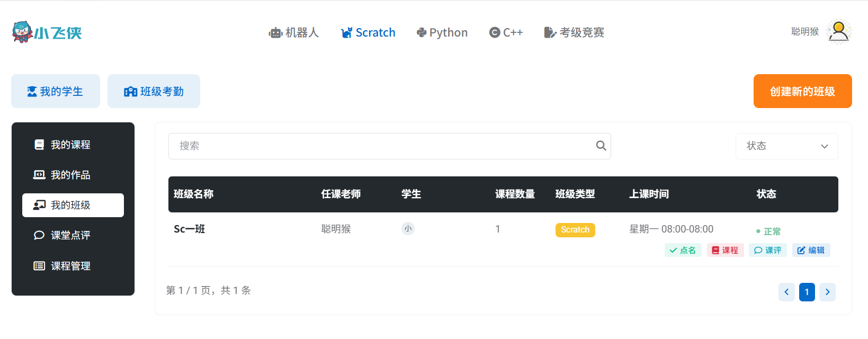The height and width of the screenshot is (339, 868).
Task: Click 点名 roll call button
Action: pyautogui.click(x=683, y=250)
